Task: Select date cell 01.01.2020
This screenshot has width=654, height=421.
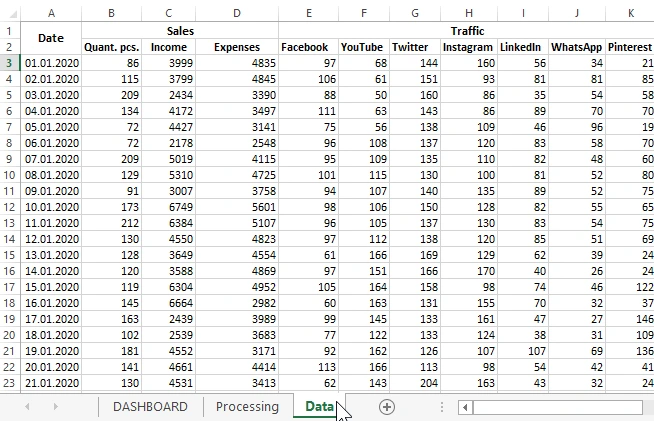Action: coord(51,63)
